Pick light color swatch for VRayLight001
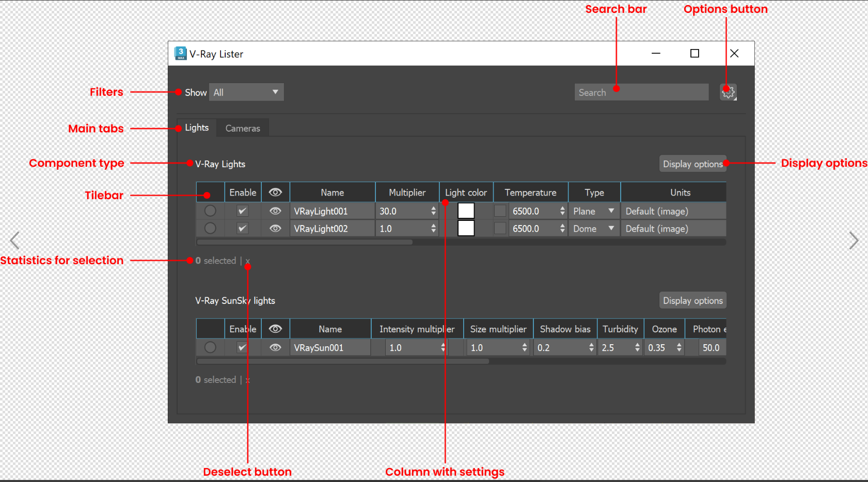This screenshot has width=868, height=482. pos(466,211)
